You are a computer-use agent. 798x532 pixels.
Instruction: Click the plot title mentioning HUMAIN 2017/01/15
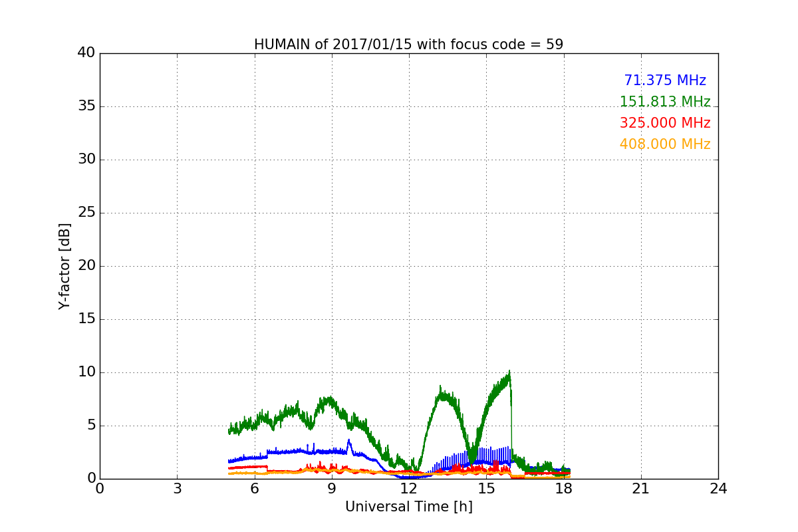click(x=408, y=45)
